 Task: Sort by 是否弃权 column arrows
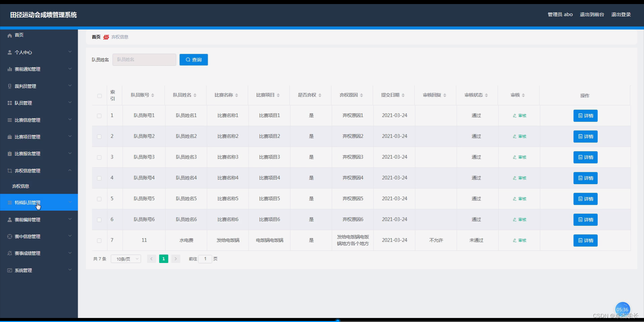[320, 95]
